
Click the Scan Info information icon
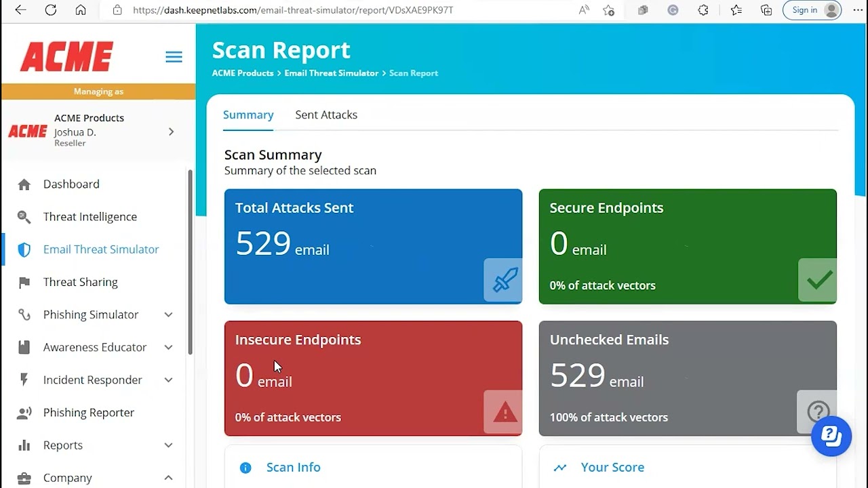point(245,468)
